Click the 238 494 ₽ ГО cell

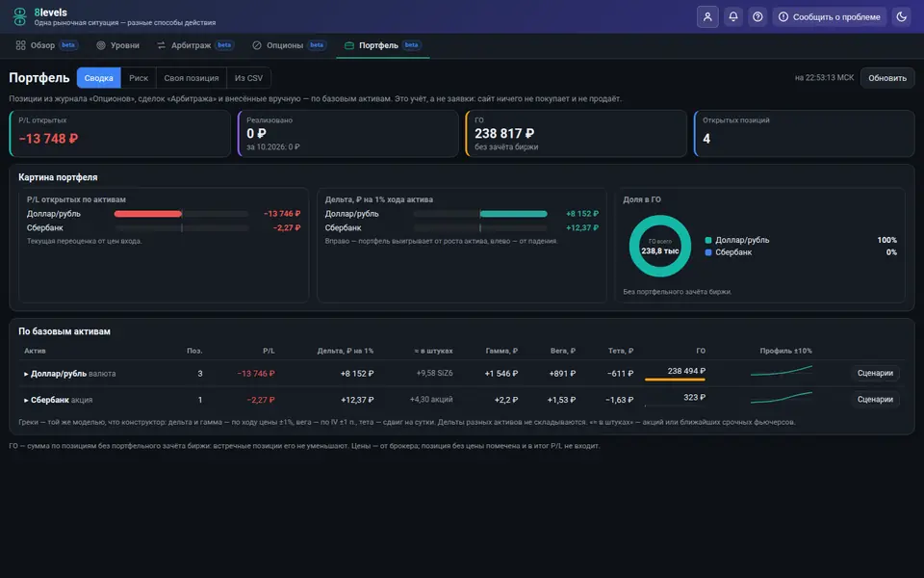686,371
